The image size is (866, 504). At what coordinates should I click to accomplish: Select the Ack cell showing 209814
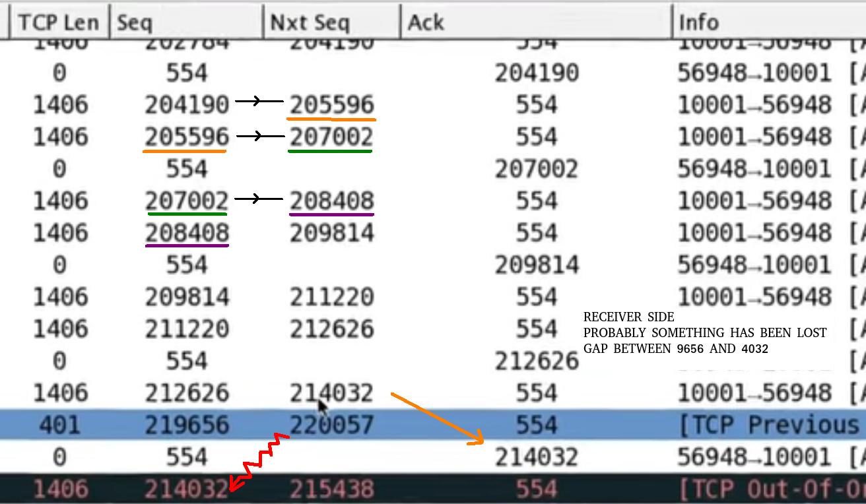point(537,265)
